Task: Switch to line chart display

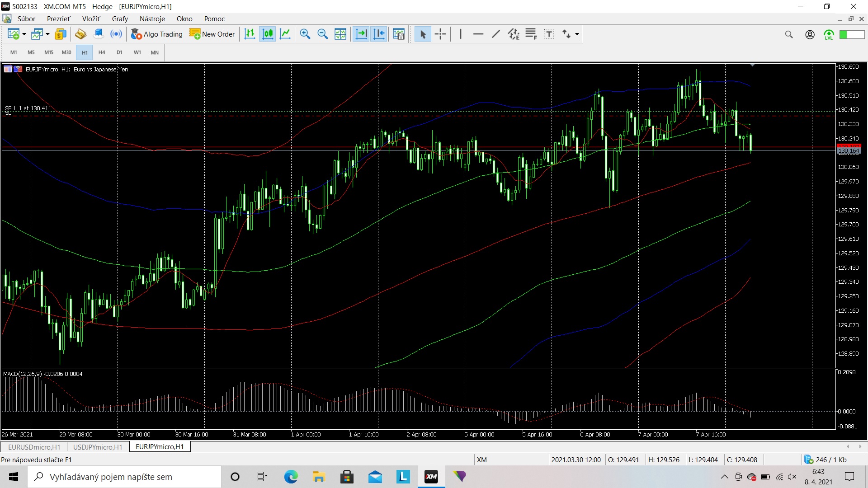Action: point(285,34)
